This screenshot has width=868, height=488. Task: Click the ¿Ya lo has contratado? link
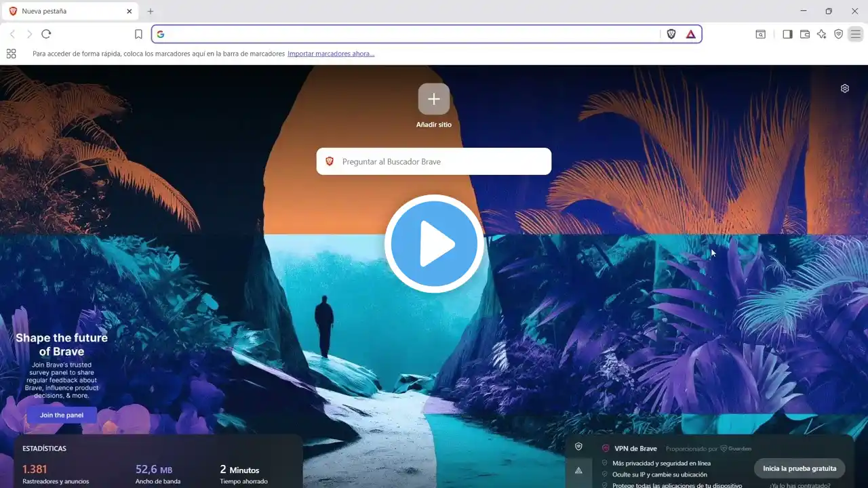800,485
